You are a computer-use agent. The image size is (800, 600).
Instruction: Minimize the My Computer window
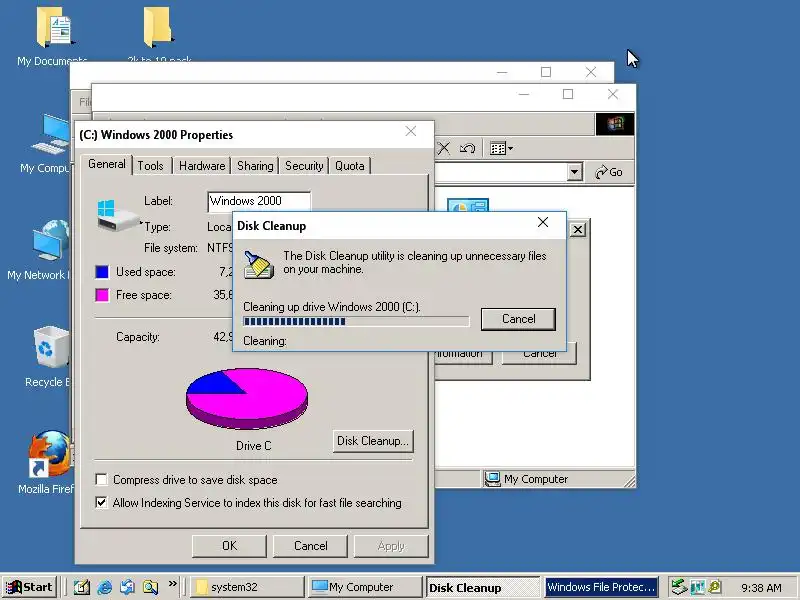523,94
